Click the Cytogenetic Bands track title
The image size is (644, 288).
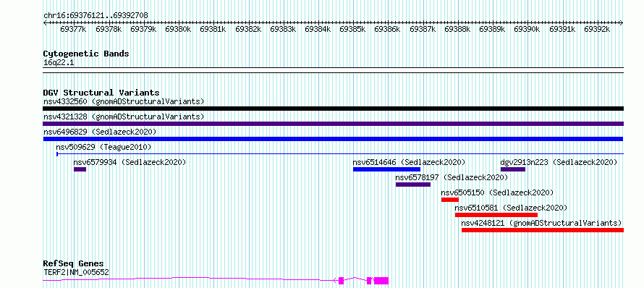86,54
